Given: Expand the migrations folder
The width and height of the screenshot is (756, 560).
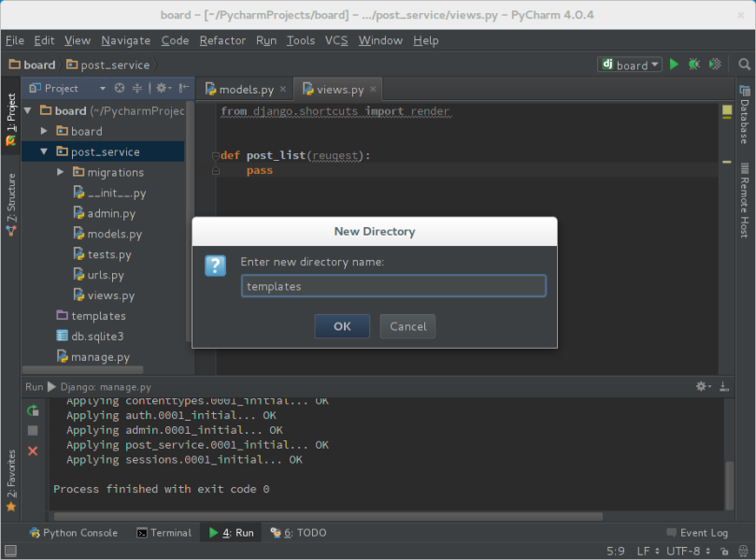Looking at the screenshot, I should [60, 172].
